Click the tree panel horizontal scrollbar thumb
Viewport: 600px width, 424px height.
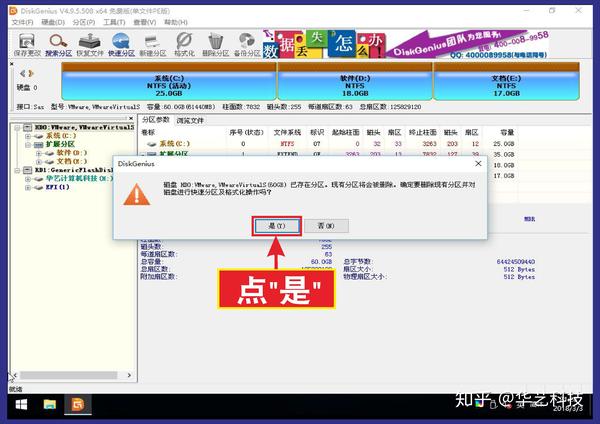point(69,375)
